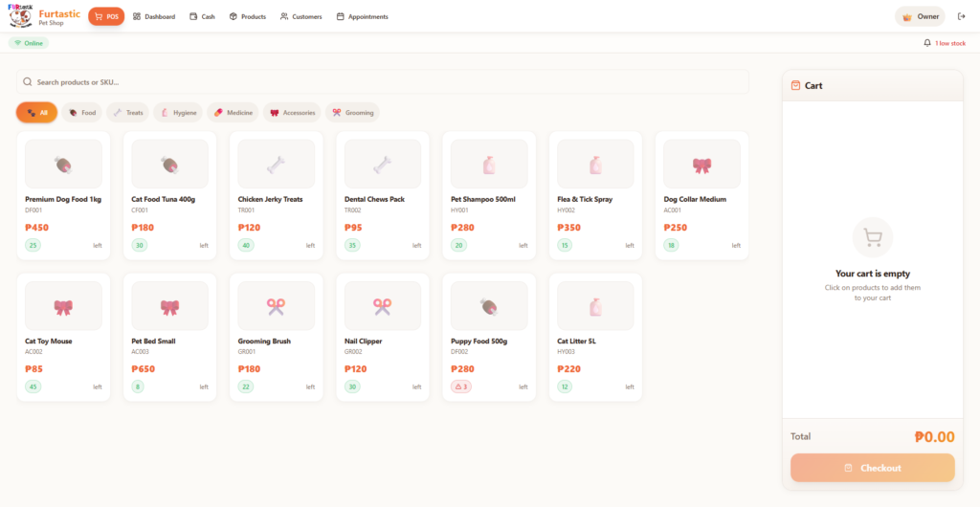Screen dimensions: 980x507
Task: Open the Owner account menu
Action: (920, 16)
